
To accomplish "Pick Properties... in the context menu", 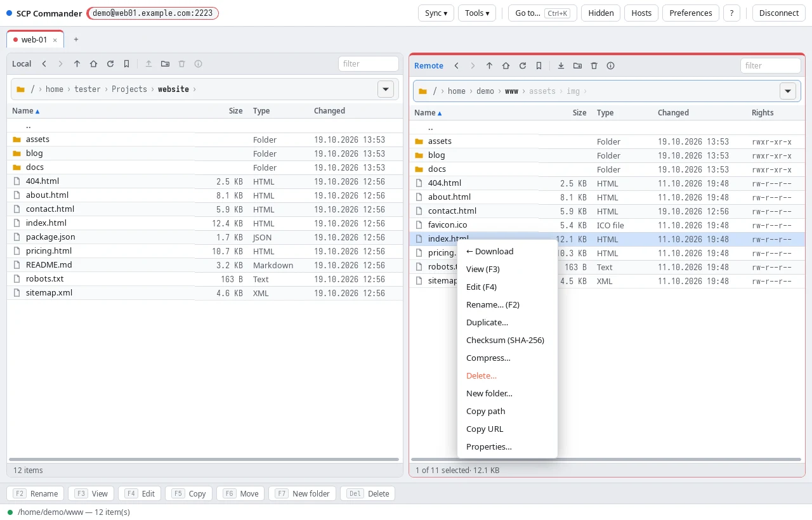I will 507,446.
